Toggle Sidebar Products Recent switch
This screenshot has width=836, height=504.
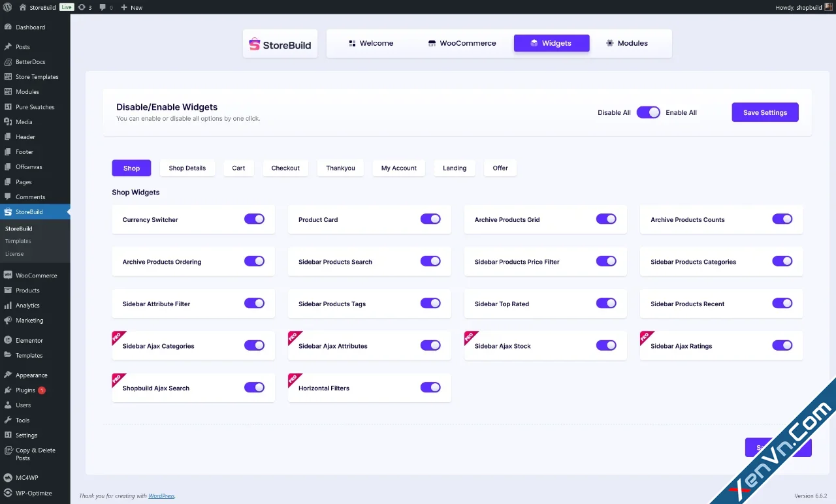click(782, 304)
